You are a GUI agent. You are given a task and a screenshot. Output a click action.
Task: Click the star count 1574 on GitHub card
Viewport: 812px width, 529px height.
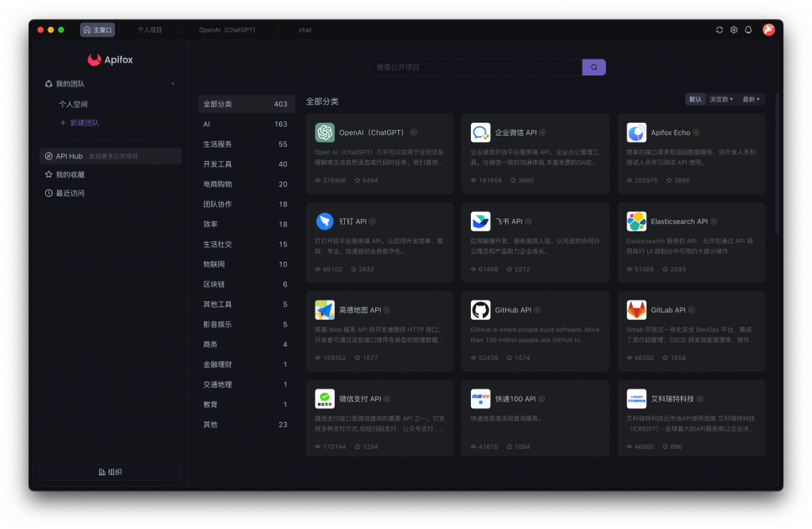[519, 358]
